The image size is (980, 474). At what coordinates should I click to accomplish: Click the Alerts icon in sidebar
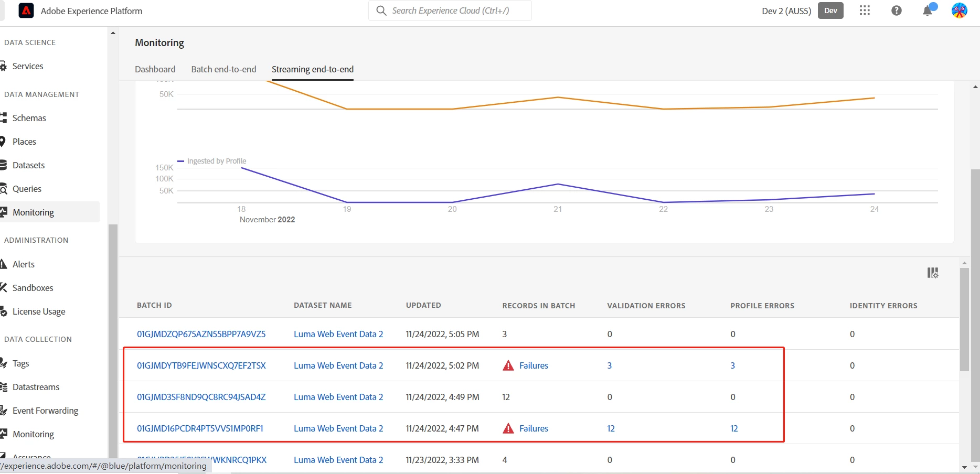[x=3, y=264]
